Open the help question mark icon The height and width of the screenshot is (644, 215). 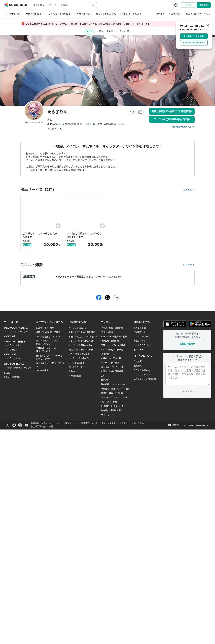pos(176,5)
